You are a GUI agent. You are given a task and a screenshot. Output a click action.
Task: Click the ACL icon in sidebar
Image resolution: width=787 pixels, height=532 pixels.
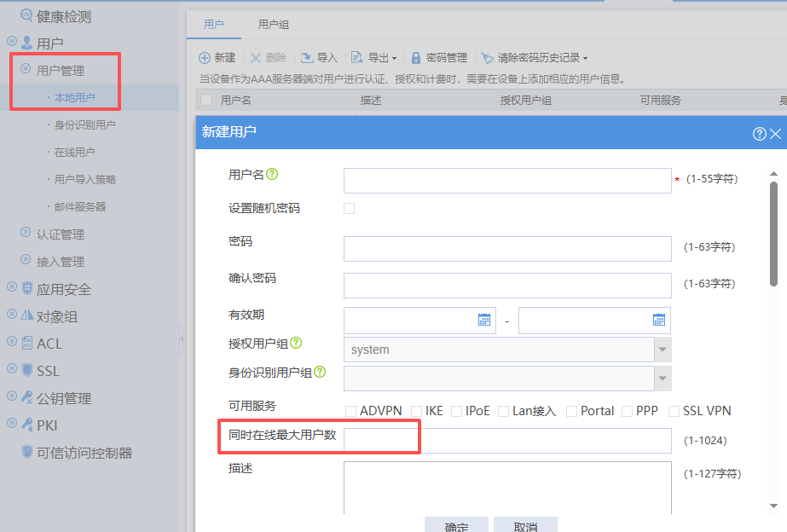coord(27,343)
